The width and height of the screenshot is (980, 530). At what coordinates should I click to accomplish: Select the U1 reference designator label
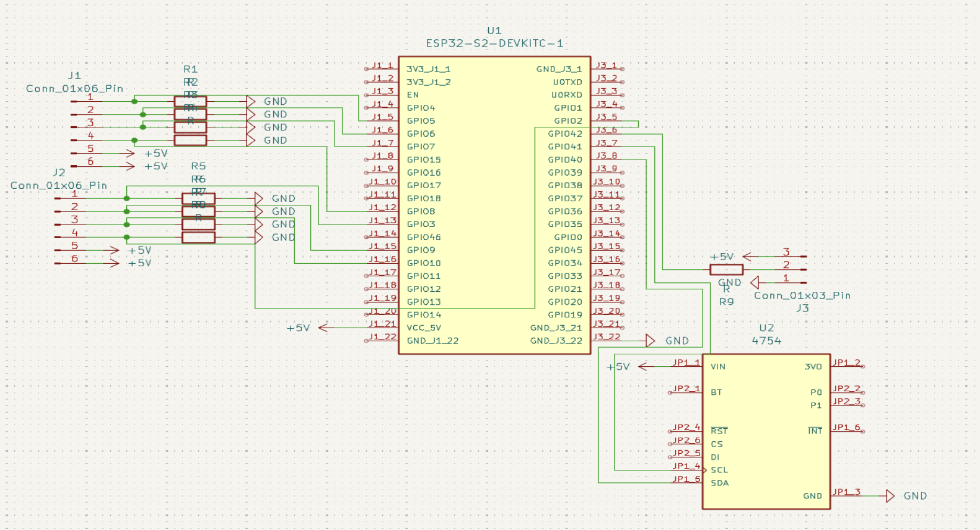494,30
